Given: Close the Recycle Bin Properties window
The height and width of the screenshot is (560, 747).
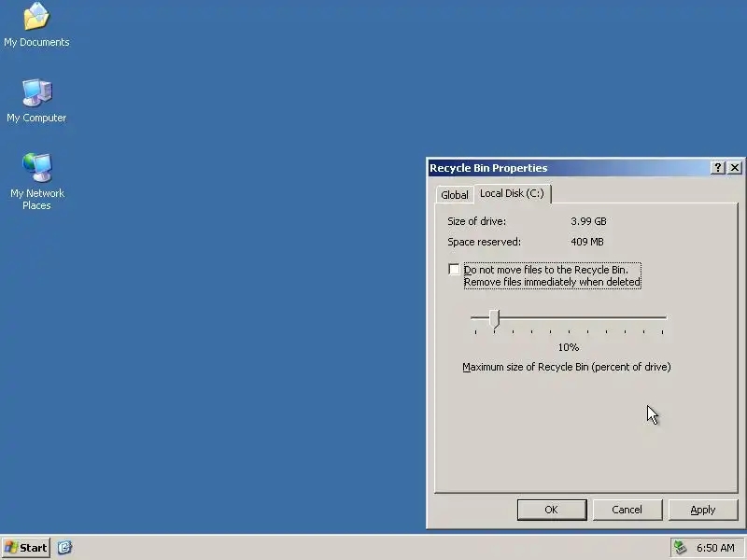Looking at the screenshot, I should 735,168.
